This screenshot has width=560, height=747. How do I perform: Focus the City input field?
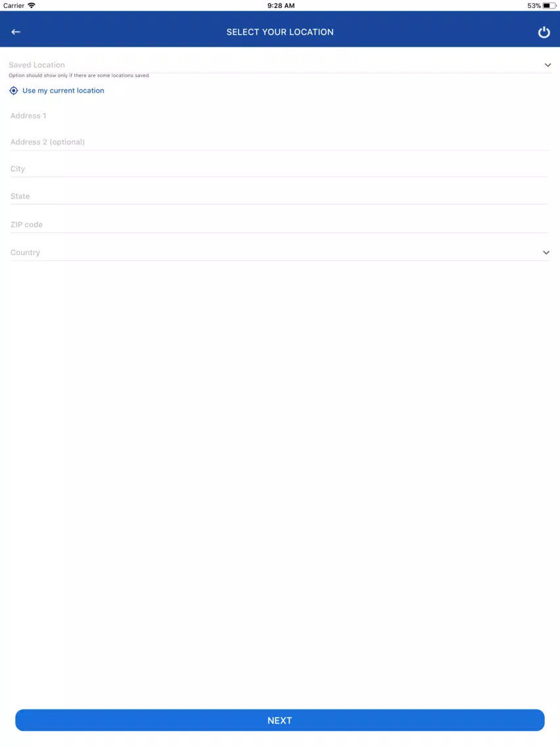point(280,168)
